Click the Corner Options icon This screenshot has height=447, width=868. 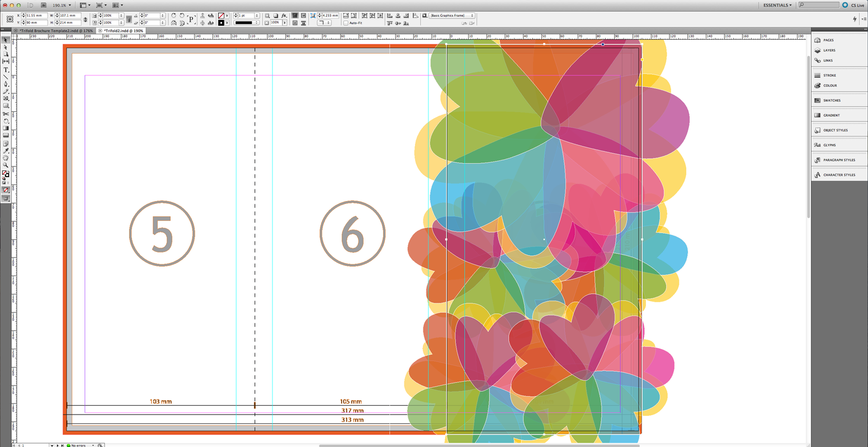click(x=313, y=15)
